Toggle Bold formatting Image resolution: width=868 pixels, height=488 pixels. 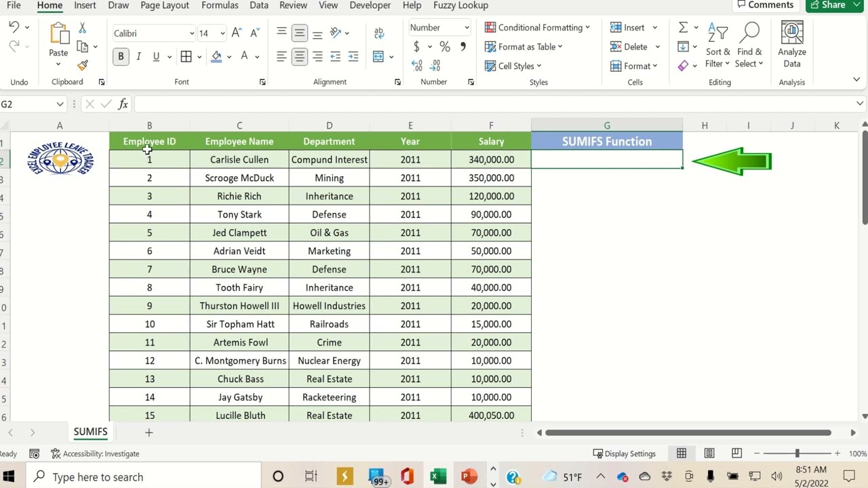[121, 57]
